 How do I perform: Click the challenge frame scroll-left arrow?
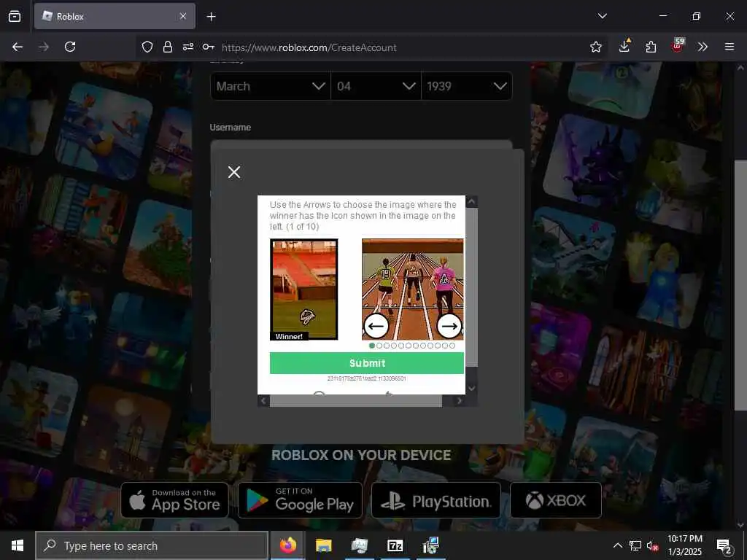coord(263,401)
